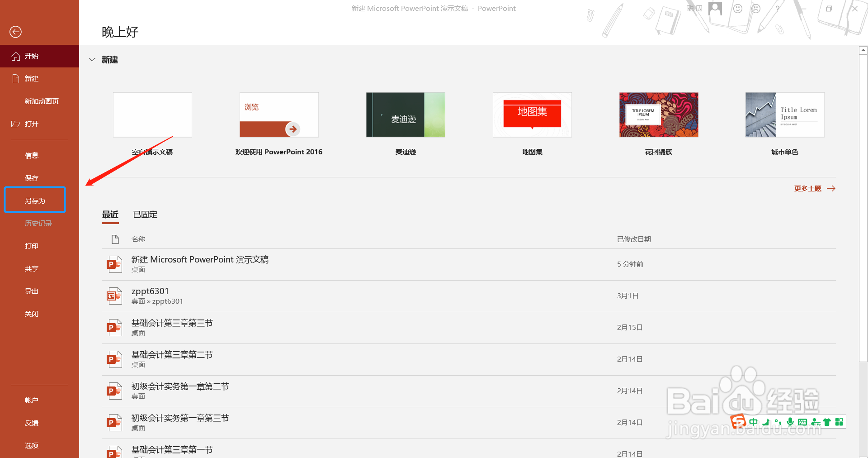Click the back arrow at top left
The width and height of the screenshot is (868, 458).
15,32
